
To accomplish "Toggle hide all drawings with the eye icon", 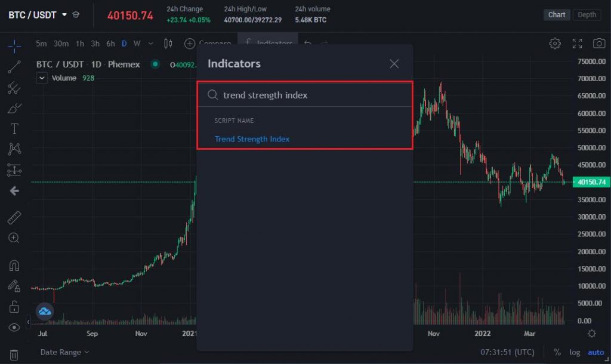I will point(14,326).
